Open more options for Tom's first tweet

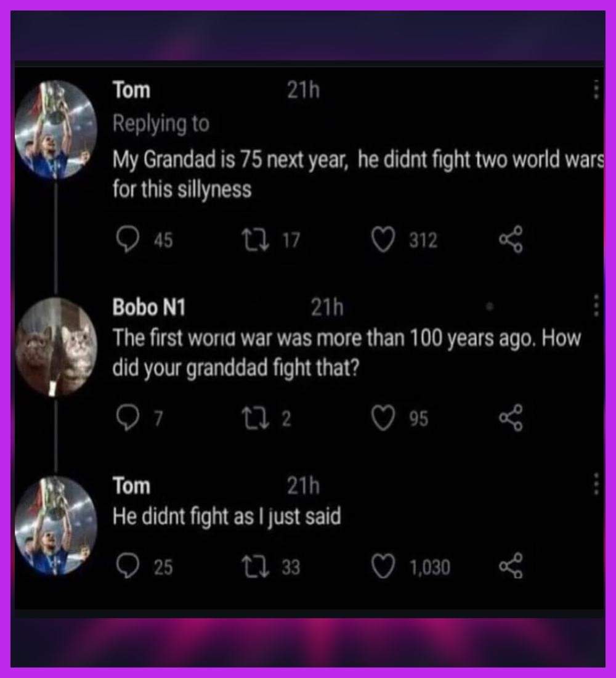point(596,91)
